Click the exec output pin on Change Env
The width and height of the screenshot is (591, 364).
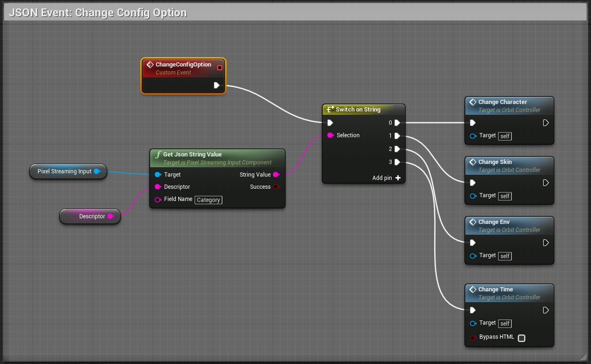click(546, 243)
